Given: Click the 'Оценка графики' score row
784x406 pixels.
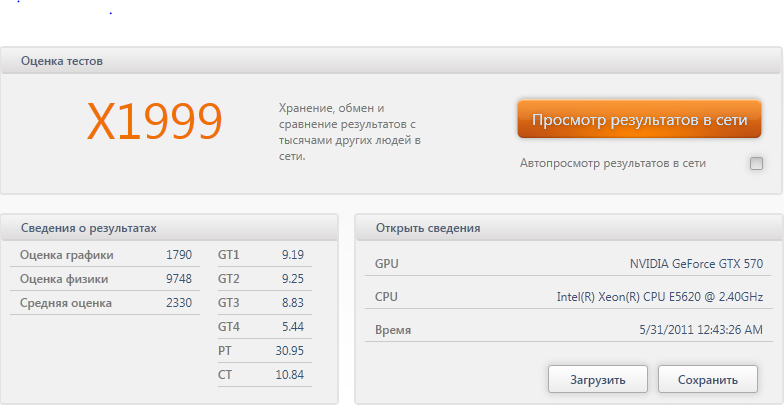Looking at the screenshot, I should (105, 255).
